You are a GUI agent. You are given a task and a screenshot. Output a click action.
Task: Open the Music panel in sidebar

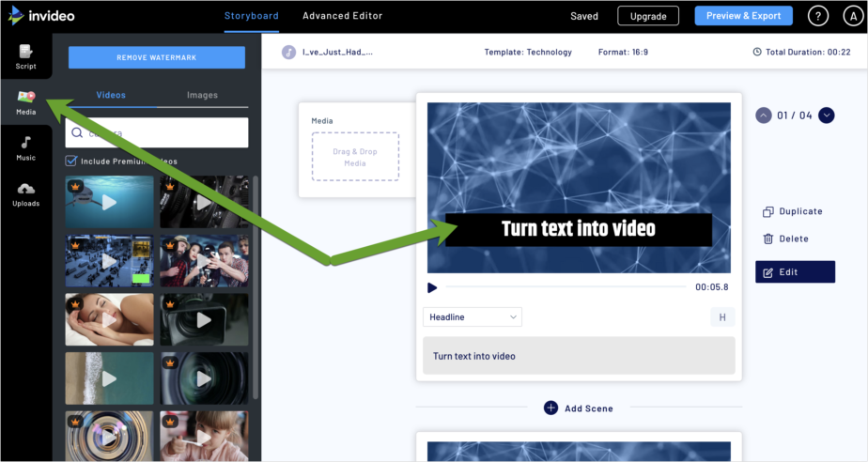[x=25, y=148]
